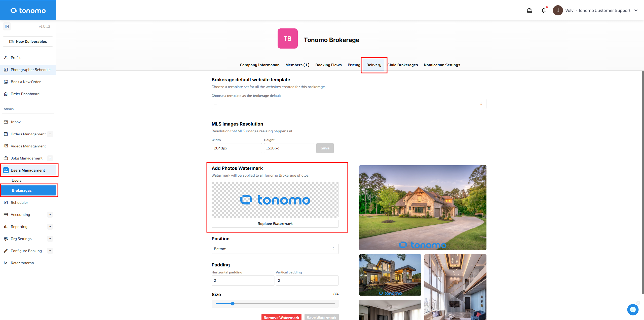Click the watermark Size slider handle
The height and width of the screenshot is (320, 644).
tap(233, 304)
